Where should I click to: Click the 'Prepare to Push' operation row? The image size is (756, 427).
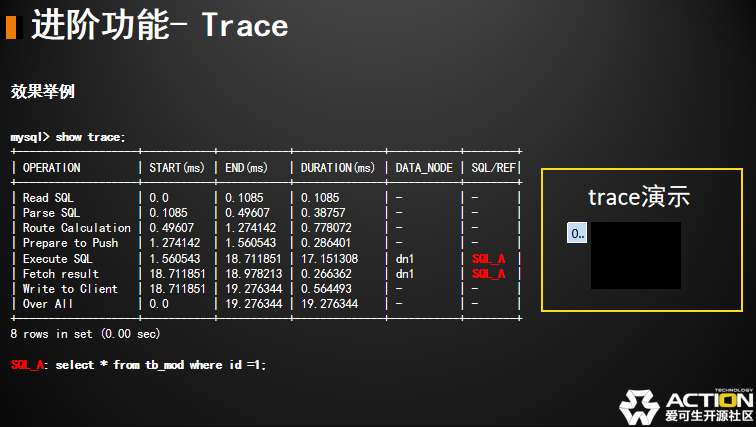click(266, 243)
